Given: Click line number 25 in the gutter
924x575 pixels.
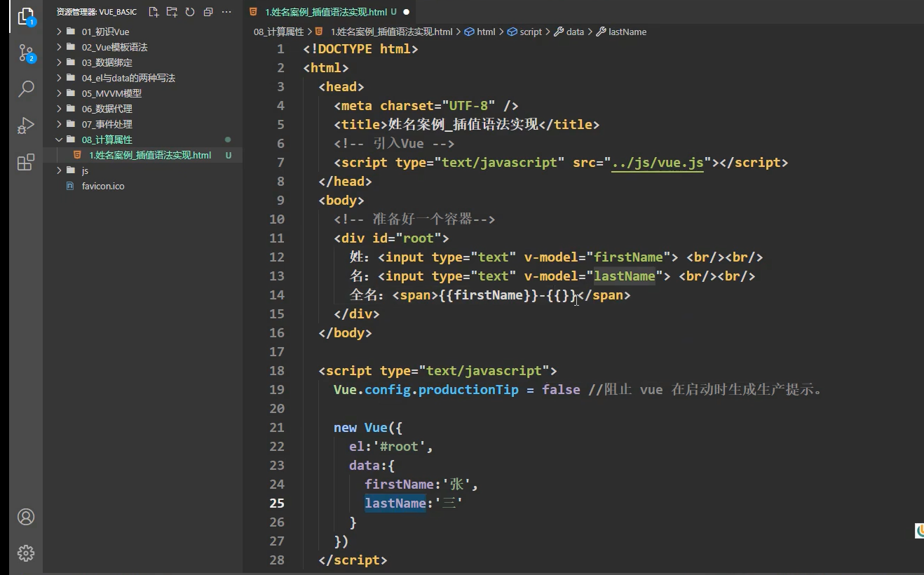Looking at the screenshot, I should 276,503.
